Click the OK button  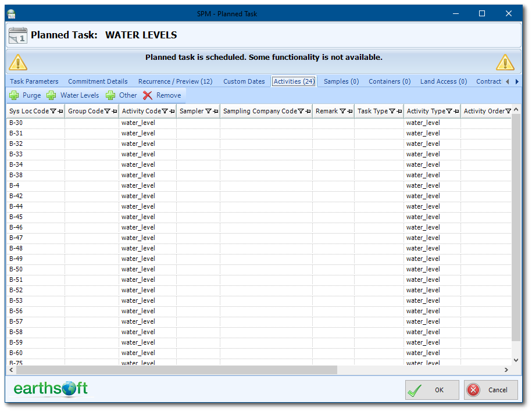[x=432, y=389]
